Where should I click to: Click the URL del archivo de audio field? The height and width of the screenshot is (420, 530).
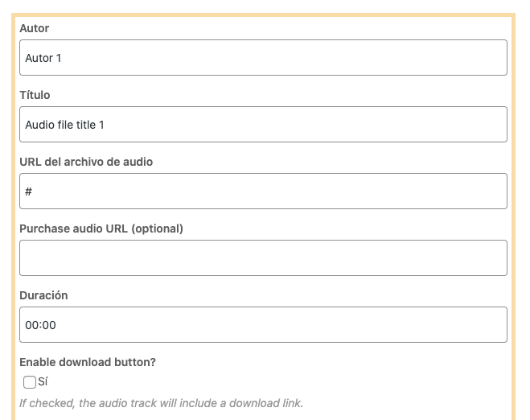tap(263, 191)
